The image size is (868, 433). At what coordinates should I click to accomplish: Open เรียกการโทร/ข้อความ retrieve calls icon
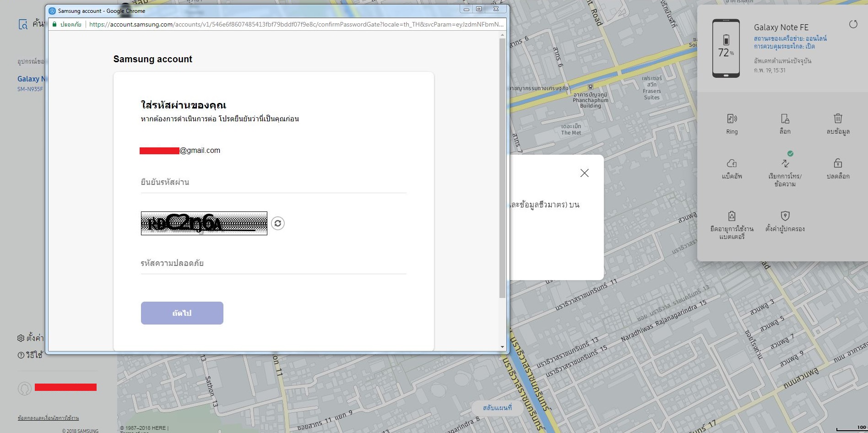click(785, 163)
